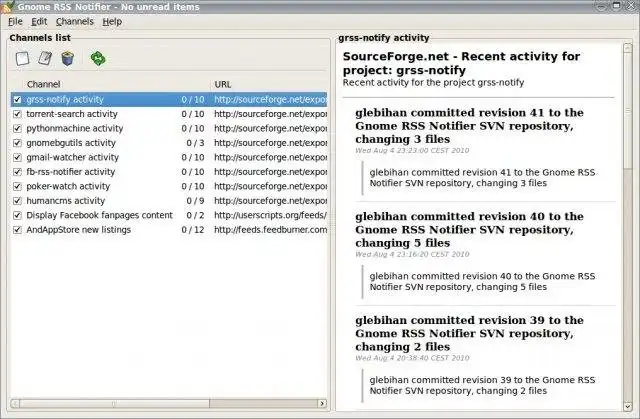The height and width of the screenshot is (419, 640).
Task: Click the feeds.feedburner.com URL cell
Action: pyautogui.click(x=271, y=230)
